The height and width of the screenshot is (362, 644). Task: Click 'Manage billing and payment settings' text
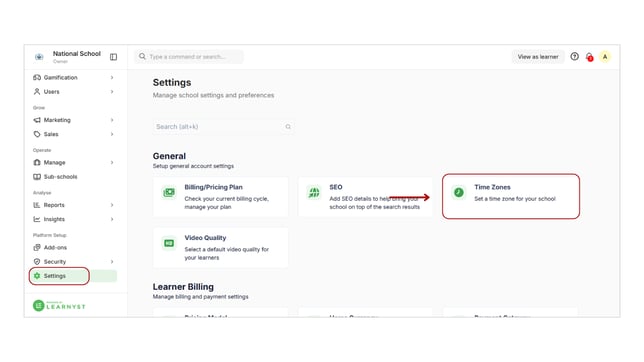200,297
